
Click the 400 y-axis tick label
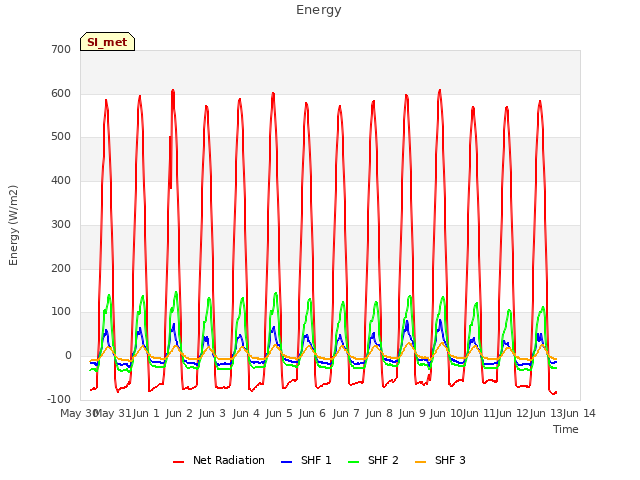[x=61, y=180]
